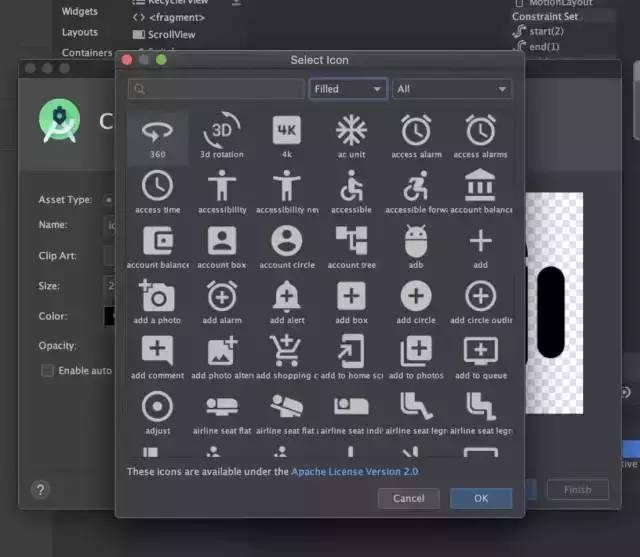Pick the add photo alternate icon
Screen dimensions: 640x557
222,358
